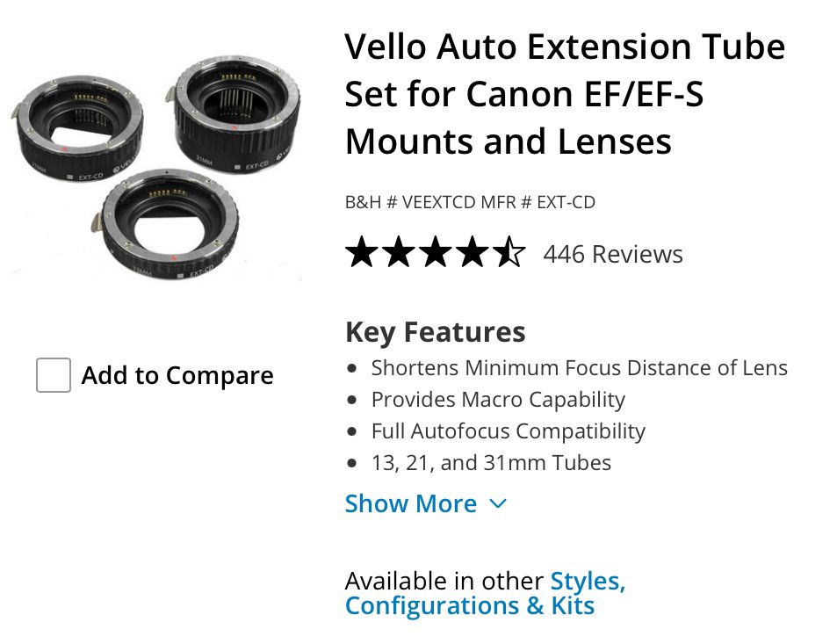Image resolution: width=837 pixels, height=644 pixels.
Task: Open the Vello extension tube product title
Action: 564,93
